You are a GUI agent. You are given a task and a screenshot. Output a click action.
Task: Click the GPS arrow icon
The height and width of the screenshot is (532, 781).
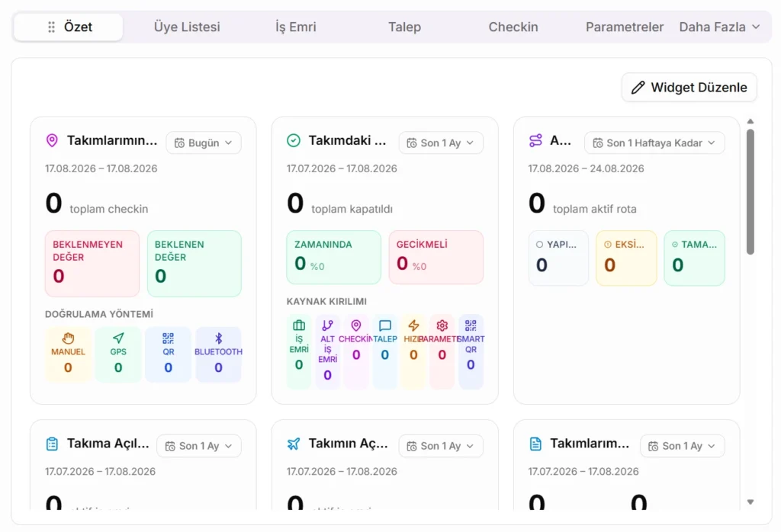coord(118,338)
